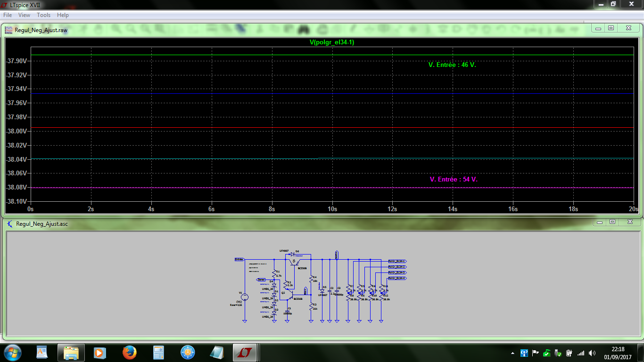Select resistor R1 6.7k in schematic
644x362 pixels.
point(274,273)
